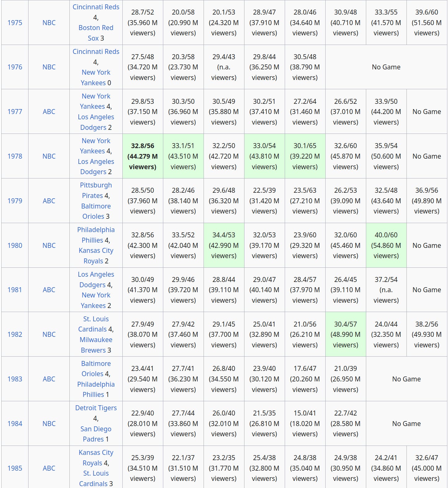Screen dimensions: 448x488
Task: Open Kansas City Royals link in 1980 row
Action: pyautogui.click(x=96, y=256)
